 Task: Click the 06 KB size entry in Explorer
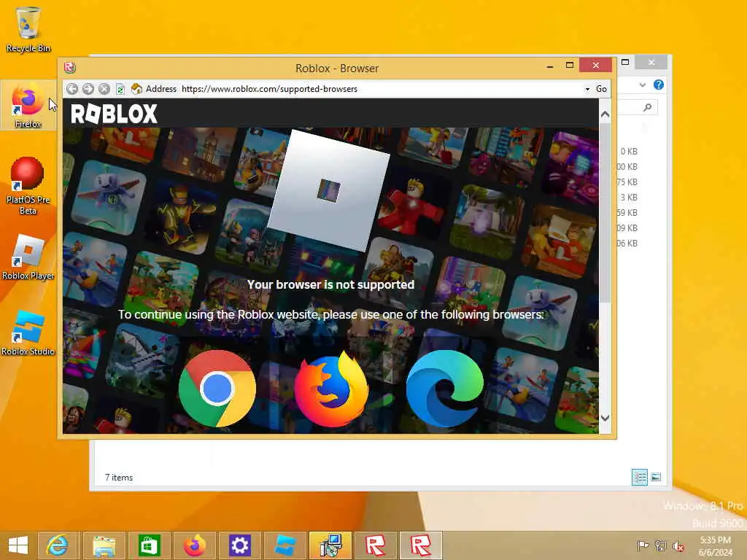tap(627, 243)
